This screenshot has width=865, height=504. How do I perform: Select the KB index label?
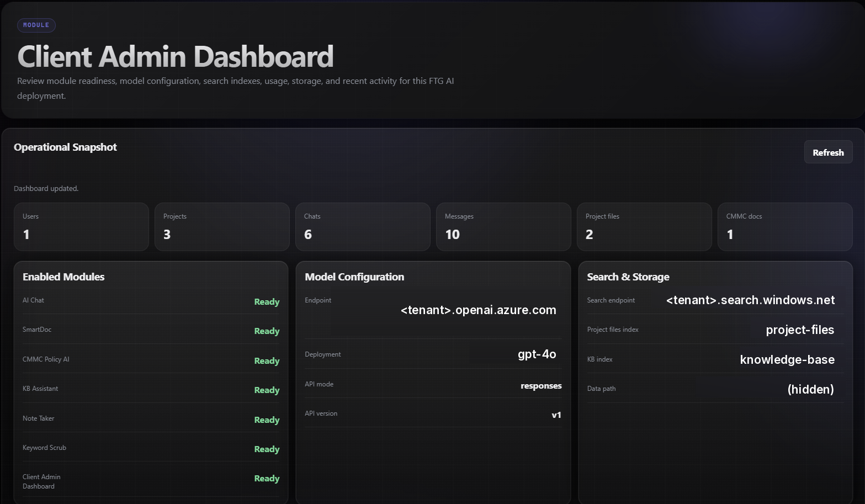(600, 359)
